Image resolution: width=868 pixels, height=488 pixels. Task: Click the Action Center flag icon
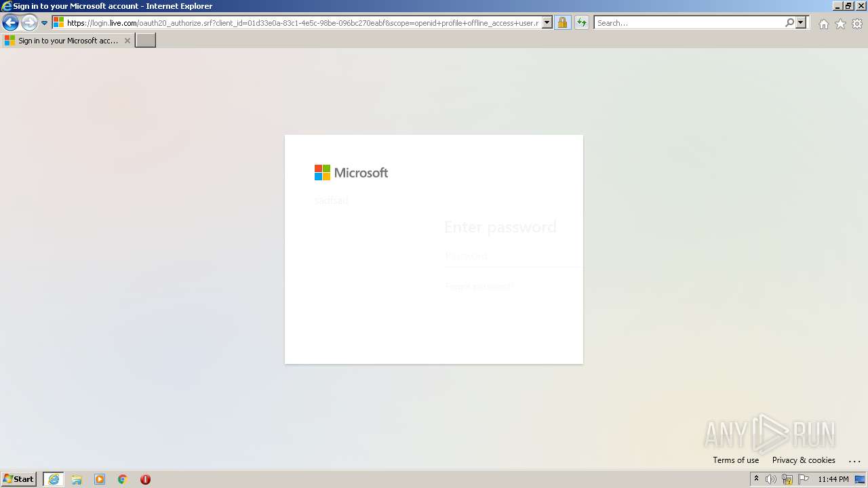tap(804, 479)
